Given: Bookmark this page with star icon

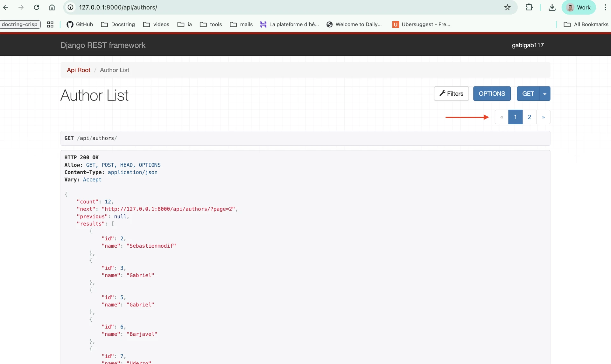Looking at the screenshot, I should coord(507,7).
